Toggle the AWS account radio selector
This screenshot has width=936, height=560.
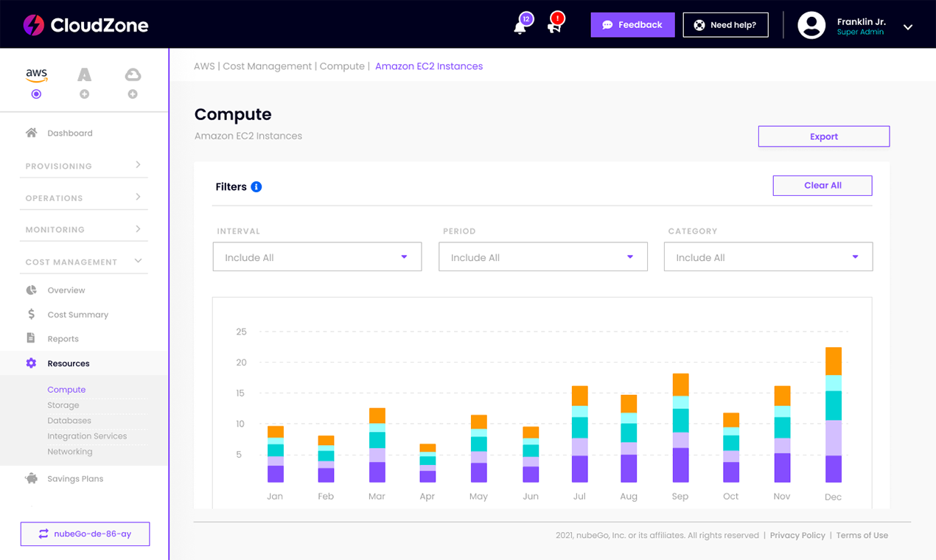point(36,94)
